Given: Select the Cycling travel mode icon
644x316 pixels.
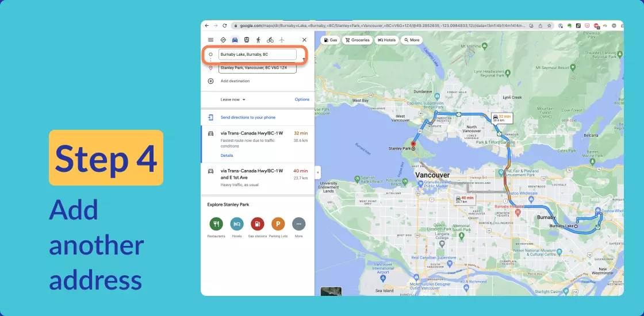Looking at the screenshot, I should coord(270,40).
